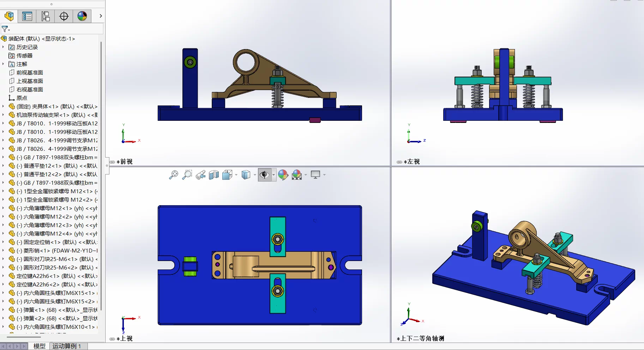Click Display Style cube icon
Screen dimensions: 644x350
(246, 175)
